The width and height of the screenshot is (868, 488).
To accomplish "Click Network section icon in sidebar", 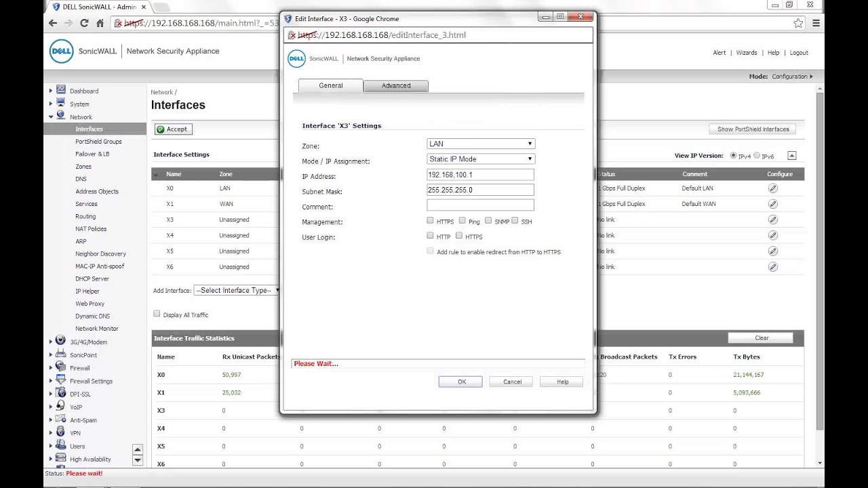I will 61,116.
